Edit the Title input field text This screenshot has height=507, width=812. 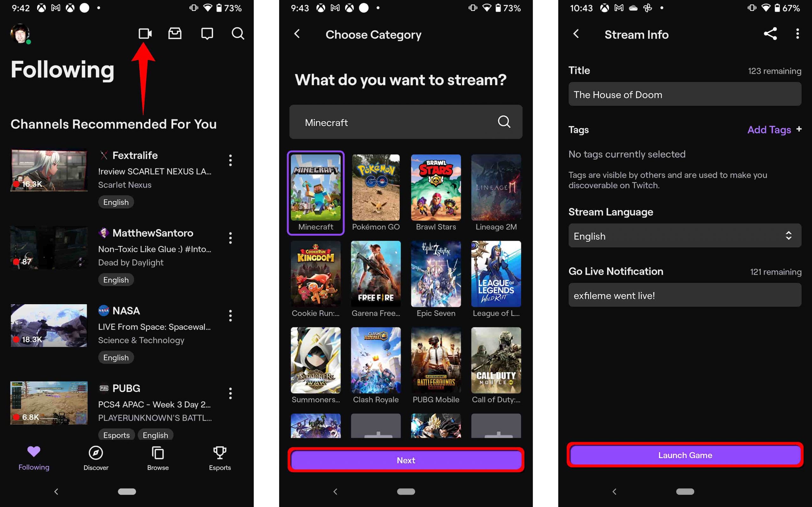pyautogui.click(x=685, y=94)
